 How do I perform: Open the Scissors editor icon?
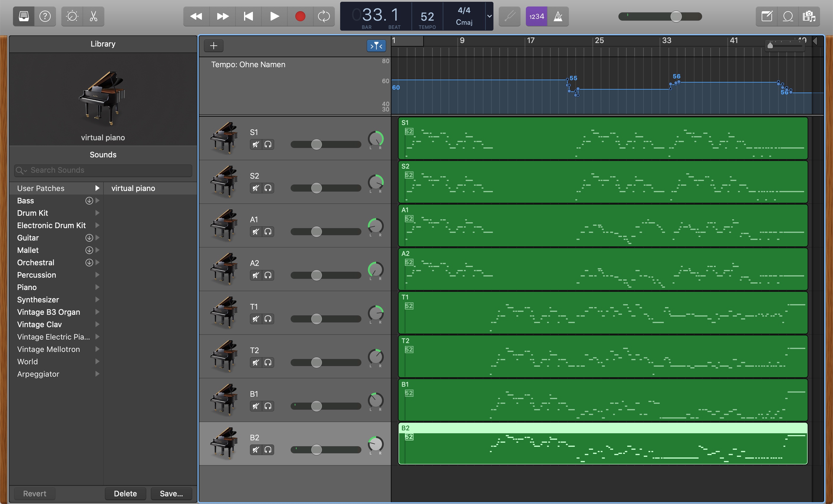point(94,16)
